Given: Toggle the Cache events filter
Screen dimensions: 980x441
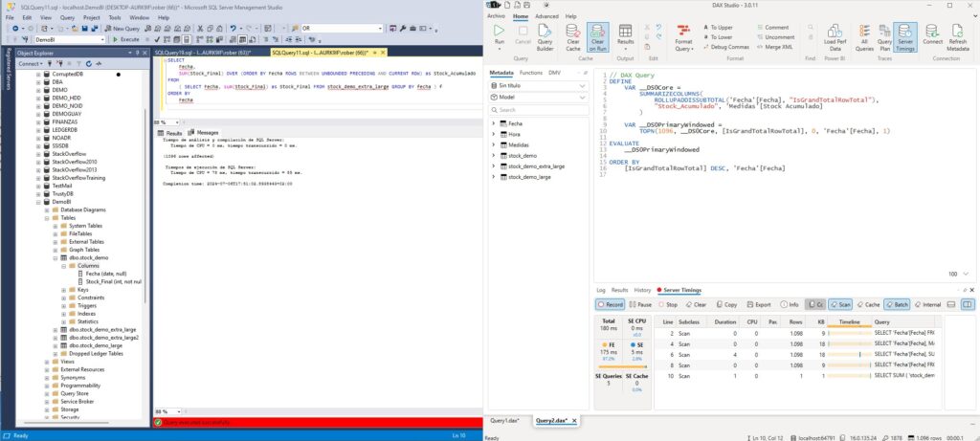Looking at the screenshot, I should [x=868, y=305].
